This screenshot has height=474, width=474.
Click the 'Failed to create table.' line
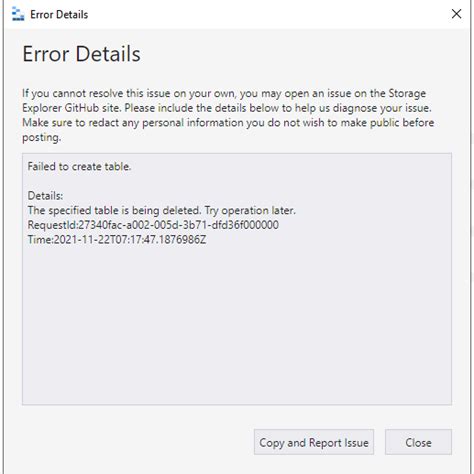[79, 166]
